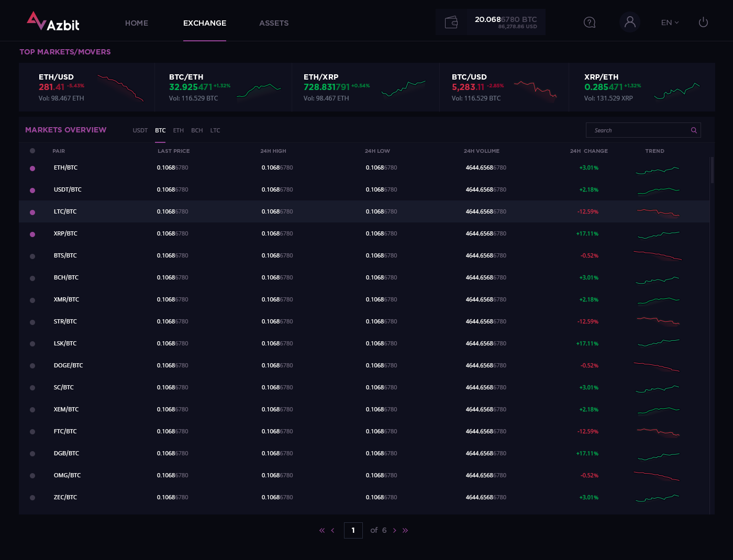Screen dimensions: 733x560
Task: Click the Azbit logo
Action: [53, 21]
